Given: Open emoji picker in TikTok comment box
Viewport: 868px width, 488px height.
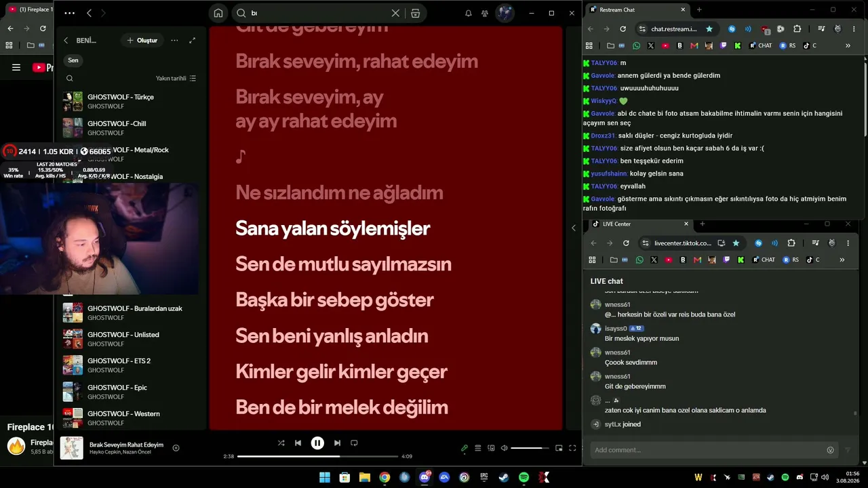Looking at the screenshot, I should pos(830,450).
